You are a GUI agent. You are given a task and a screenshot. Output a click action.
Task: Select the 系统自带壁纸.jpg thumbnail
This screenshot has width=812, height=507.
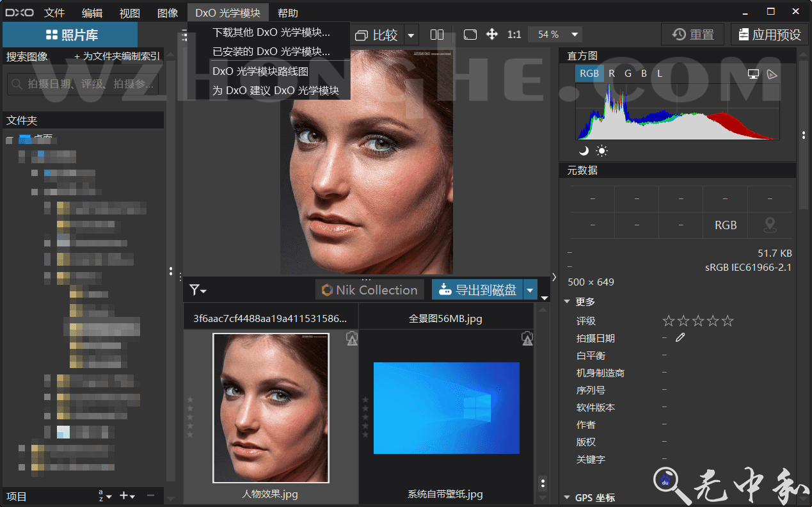[x=446, y=408]
